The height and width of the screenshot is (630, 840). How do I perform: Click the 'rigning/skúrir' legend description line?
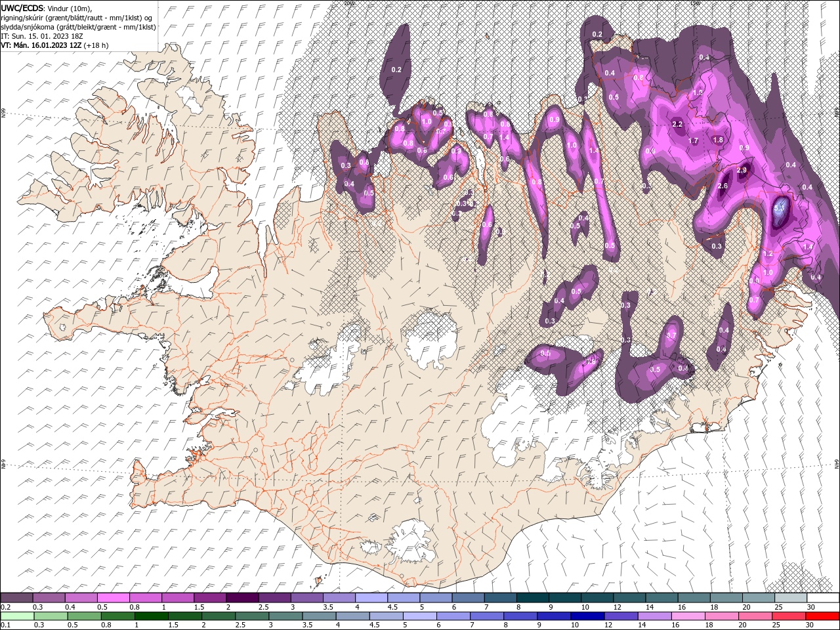76,18
